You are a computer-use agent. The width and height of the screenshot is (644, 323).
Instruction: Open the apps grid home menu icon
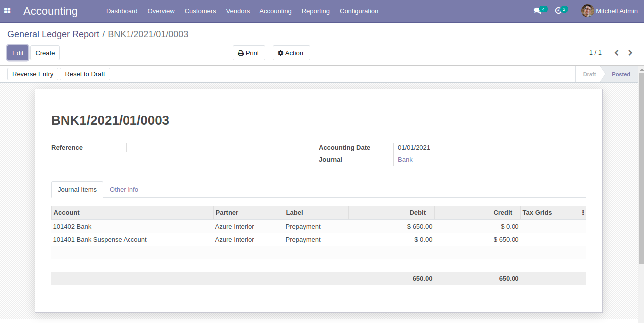point(7,11)
